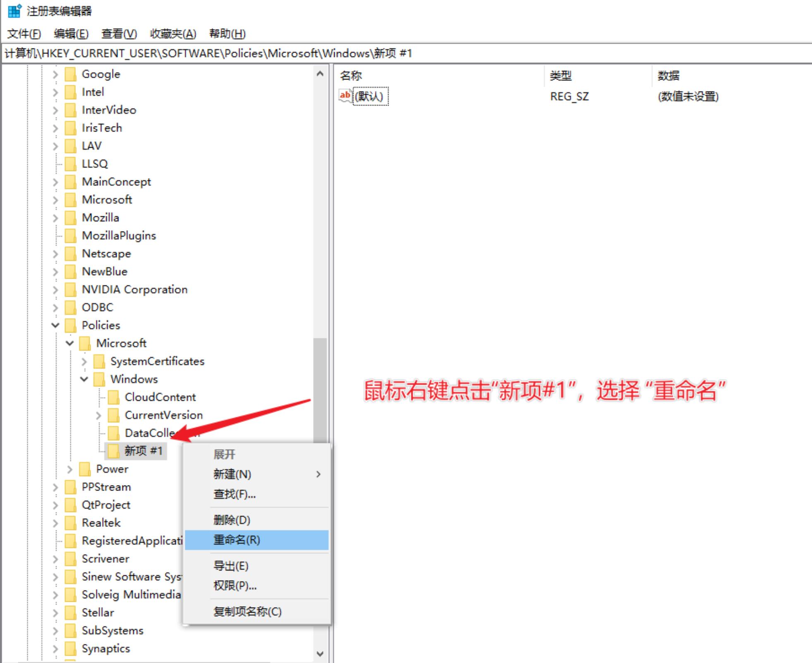This screenshot has height=663, width=812.
Task: Scroll down in left registry tree panel
Action: tap(319, 653)
